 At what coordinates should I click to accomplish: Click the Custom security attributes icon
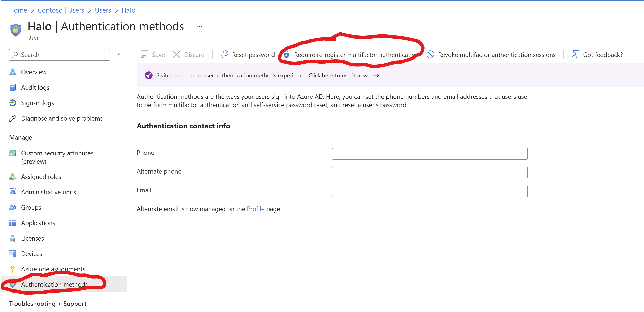(13, 153)
